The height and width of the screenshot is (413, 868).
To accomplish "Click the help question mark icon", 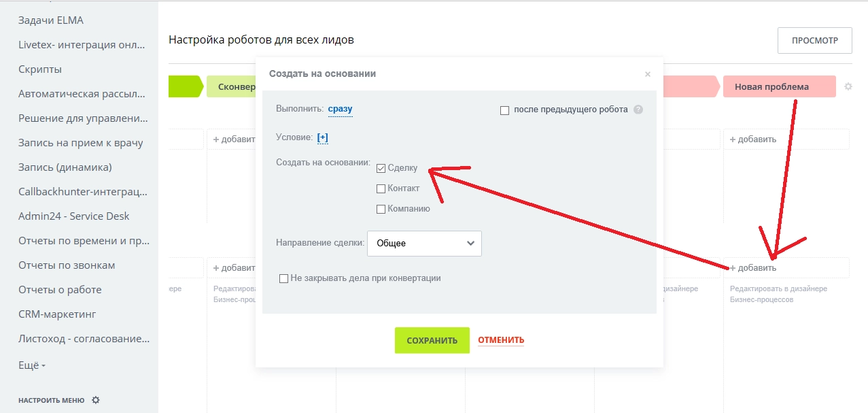I will (x=638, y=110).
